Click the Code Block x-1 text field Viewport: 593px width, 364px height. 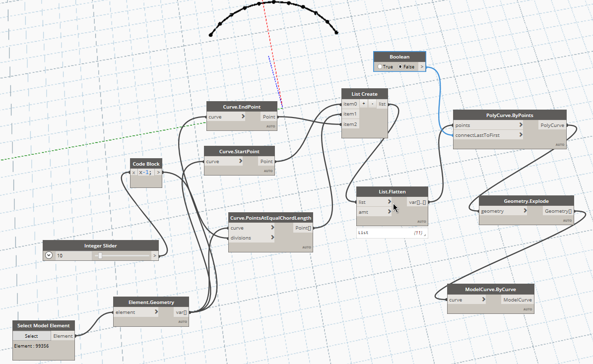(145, 173)
